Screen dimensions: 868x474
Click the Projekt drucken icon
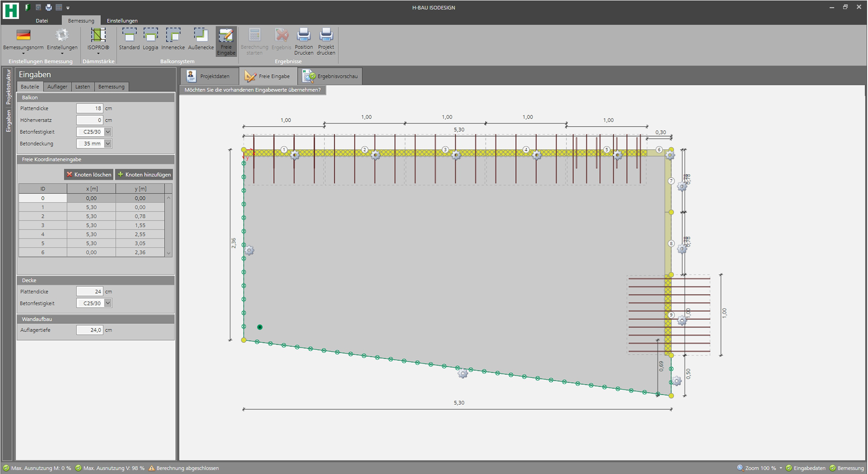[x=326, y=41]
